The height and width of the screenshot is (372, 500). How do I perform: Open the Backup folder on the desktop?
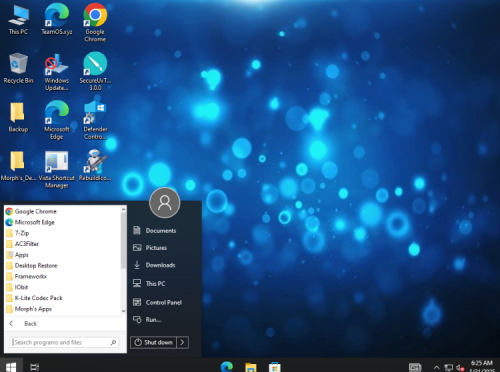point(18,117)
